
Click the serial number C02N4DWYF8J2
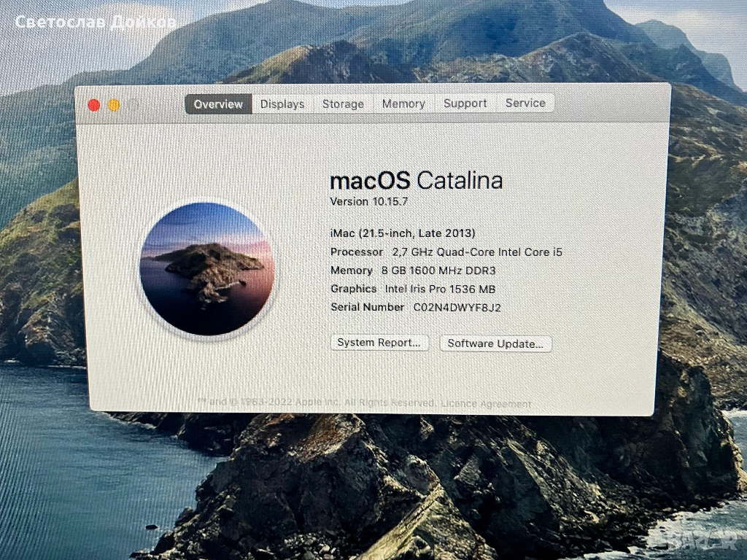(457, 308)
